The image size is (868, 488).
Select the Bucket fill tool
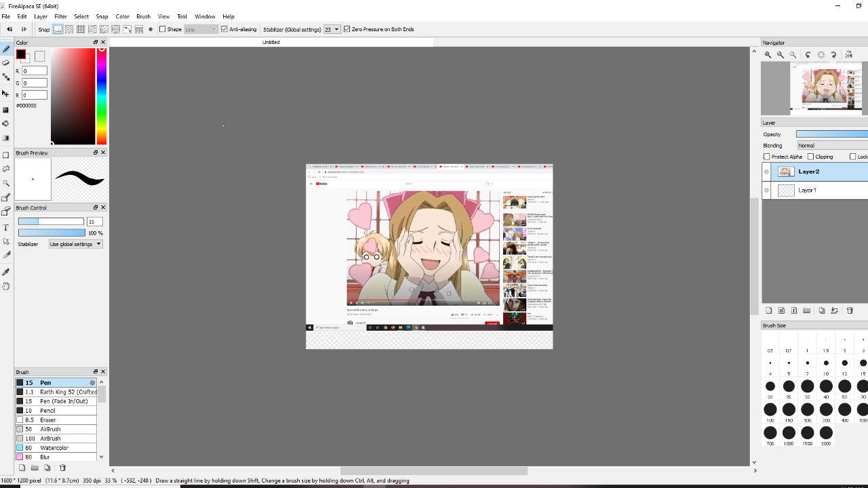(6, 124)
